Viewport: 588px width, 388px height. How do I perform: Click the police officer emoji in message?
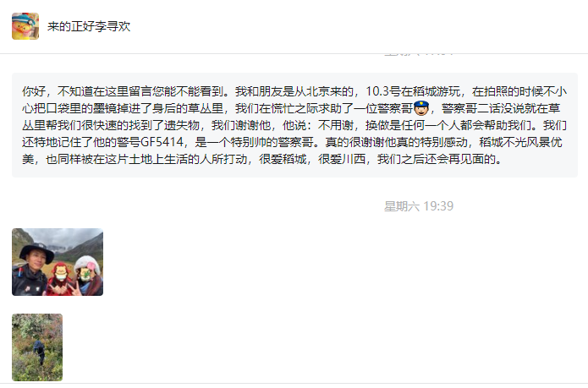pyautogui.click(x=421, y=108)
